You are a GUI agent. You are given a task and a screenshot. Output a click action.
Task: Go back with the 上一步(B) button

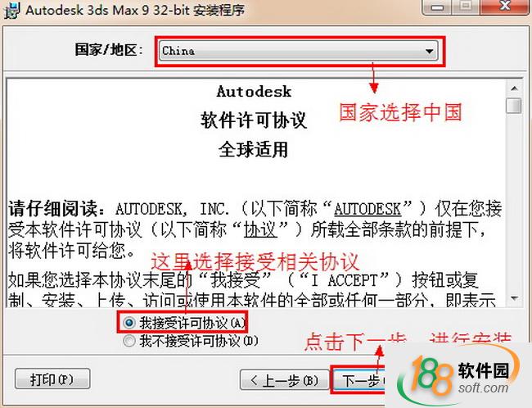click(284, 380)
